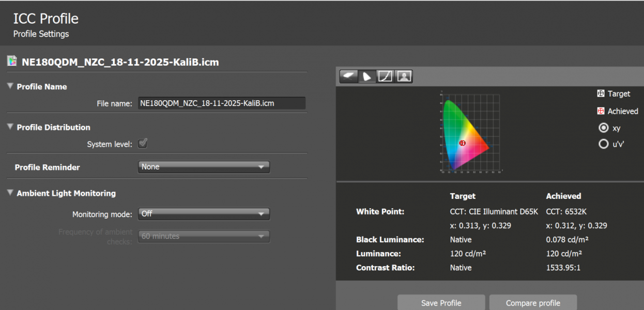Click the Compare profile button
Screen dimensions: 644x310
coord(532,303)
